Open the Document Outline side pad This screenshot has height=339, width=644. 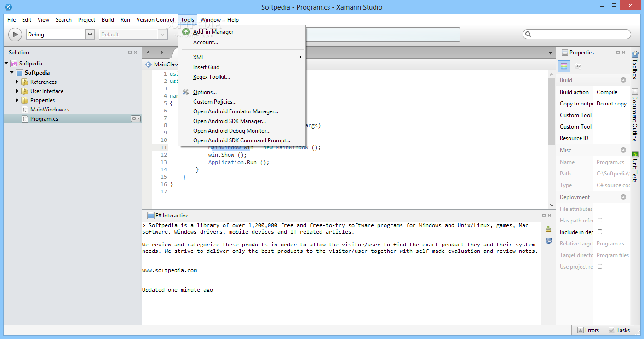pyautogui.click(x=635, y=115)
